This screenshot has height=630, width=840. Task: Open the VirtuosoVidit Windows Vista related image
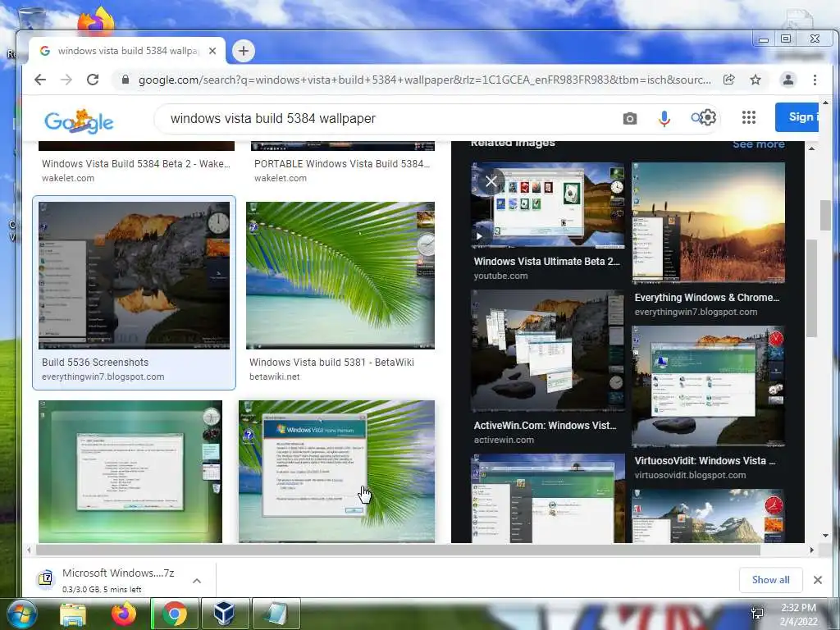point(708,386)
